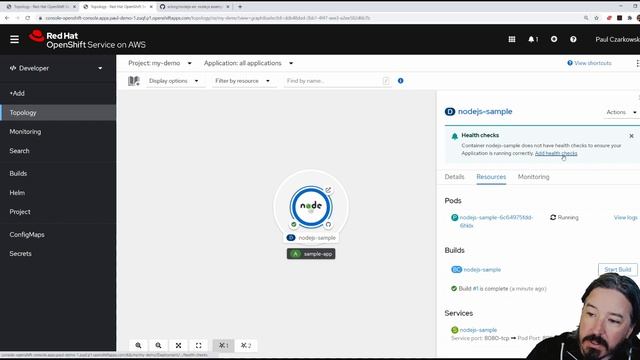Image resolution: width=640 pixels, height=360 pixels.
Task: Open URL decorator on nodejs node
Action: tap(328, 190)
